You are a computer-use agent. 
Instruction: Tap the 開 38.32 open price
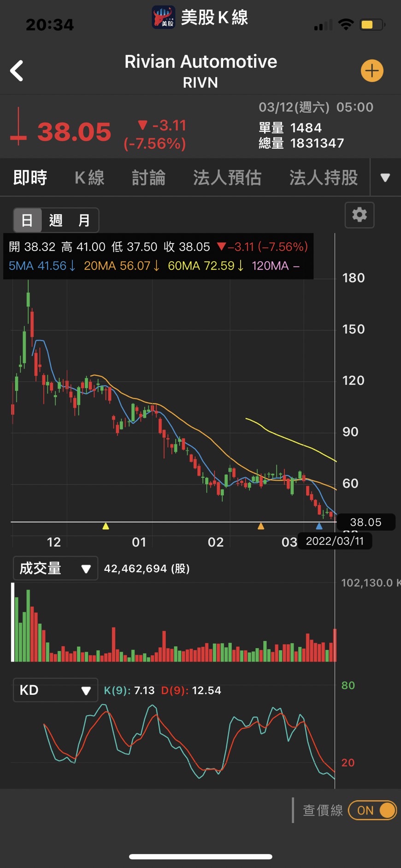(x=32, y=247)
